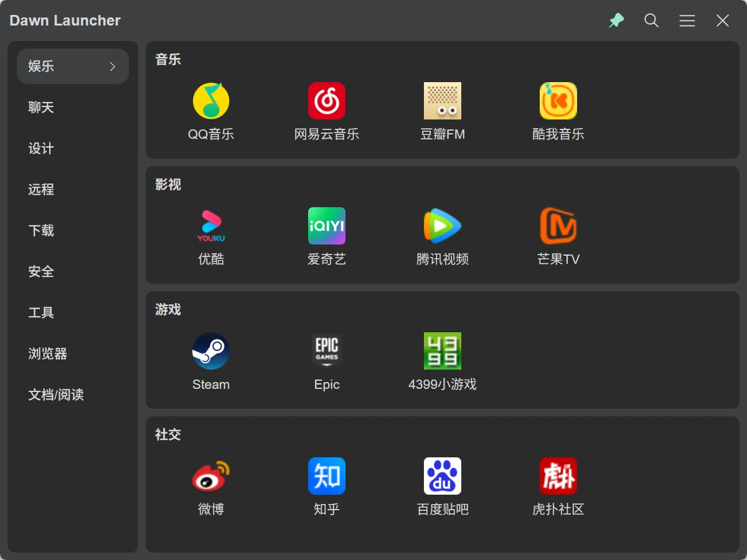This screenshot has height=560, width=747.
Task: Click the 4399小游戏 icon
Action: pyautogui.click(x=443, y=351)
